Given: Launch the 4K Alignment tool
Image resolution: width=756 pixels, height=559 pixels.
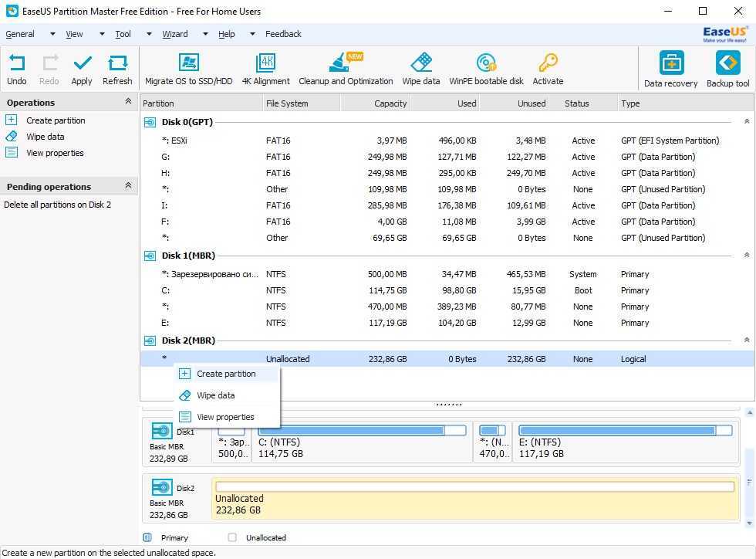Looking at the screenshot, I should tap(265, 63).
